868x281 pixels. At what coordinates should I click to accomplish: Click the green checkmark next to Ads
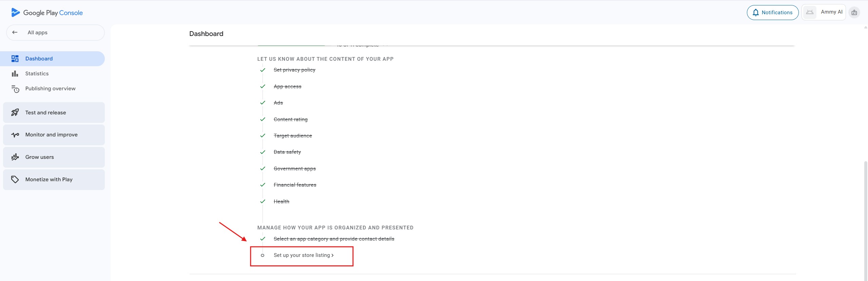[263, 103]
